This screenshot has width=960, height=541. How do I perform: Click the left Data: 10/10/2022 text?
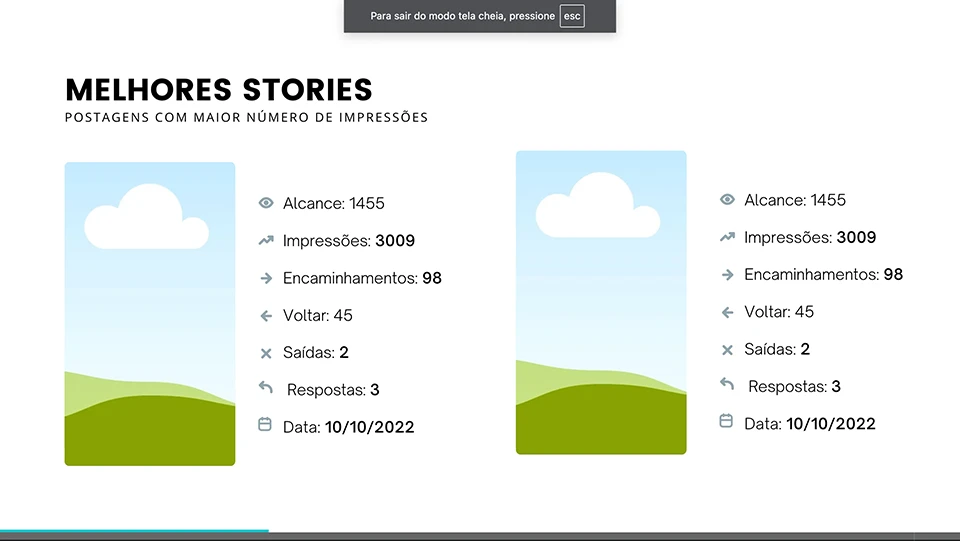tap(348, 427)
